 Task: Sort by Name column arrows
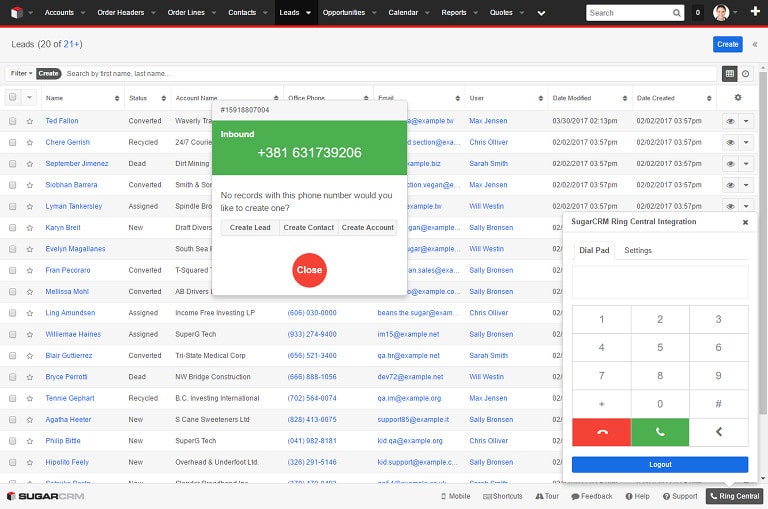(x=117, y=98)
